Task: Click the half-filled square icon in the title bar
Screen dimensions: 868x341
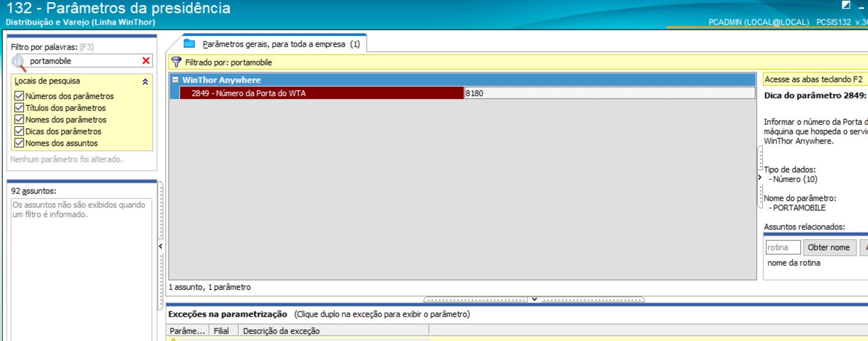Action: click(x=846, y=5)
